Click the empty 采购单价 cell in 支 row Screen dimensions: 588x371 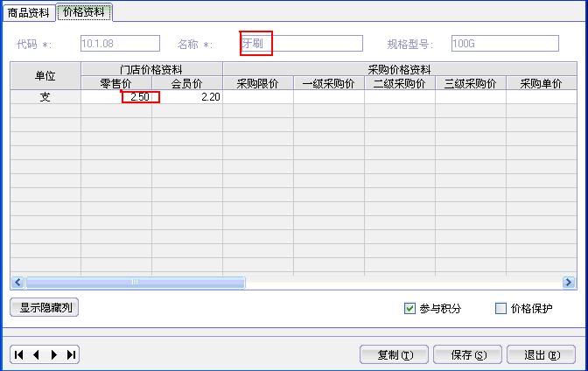click(542, 97)
